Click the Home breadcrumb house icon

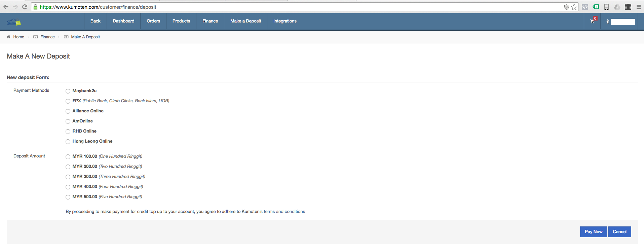coord(8,37)
